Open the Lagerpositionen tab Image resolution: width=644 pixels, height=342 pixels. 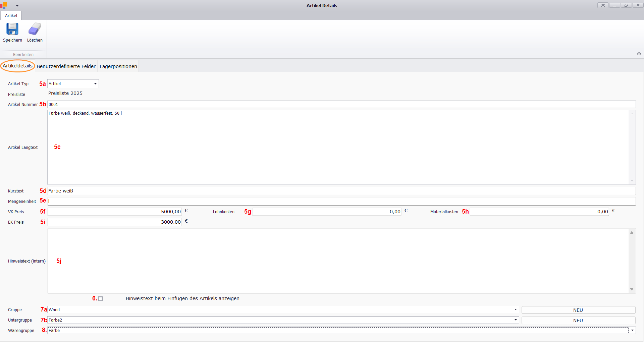[118, 66]
